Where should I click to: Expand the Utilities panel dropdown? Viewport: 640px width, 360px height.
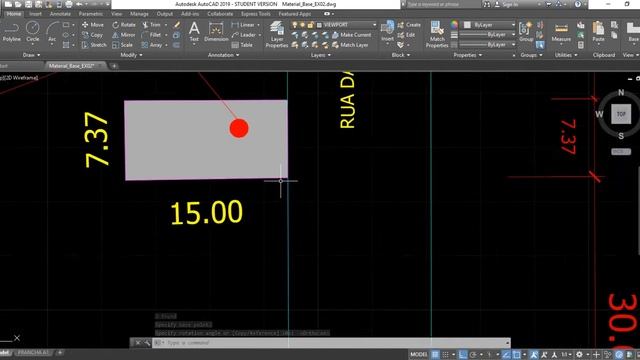[566, 55]
